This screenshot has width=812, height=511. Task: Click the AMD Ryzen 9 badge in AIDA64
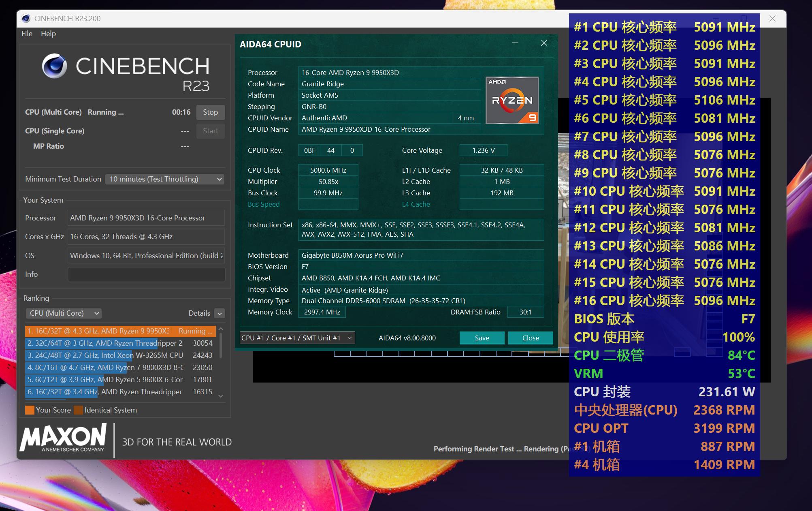pyautogui.click(x=512, y=100)
